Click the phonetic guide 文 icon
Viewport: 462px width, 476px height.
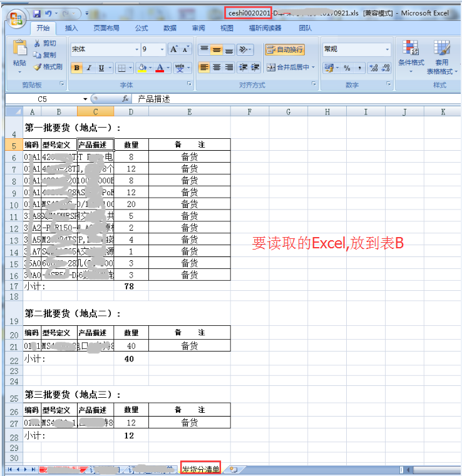click(x=180, y=68)
